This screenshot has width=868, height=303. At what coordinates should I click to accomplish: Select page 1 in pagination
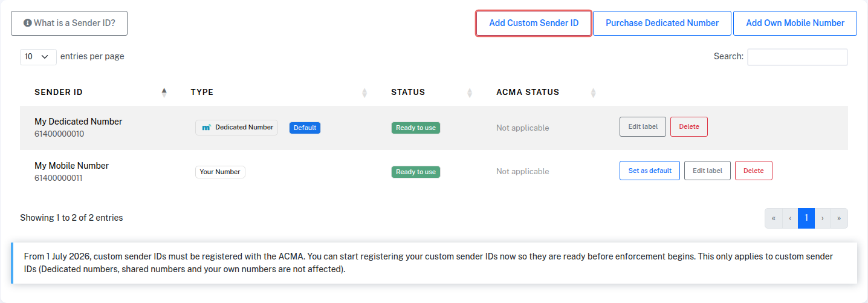pos(806,218)
